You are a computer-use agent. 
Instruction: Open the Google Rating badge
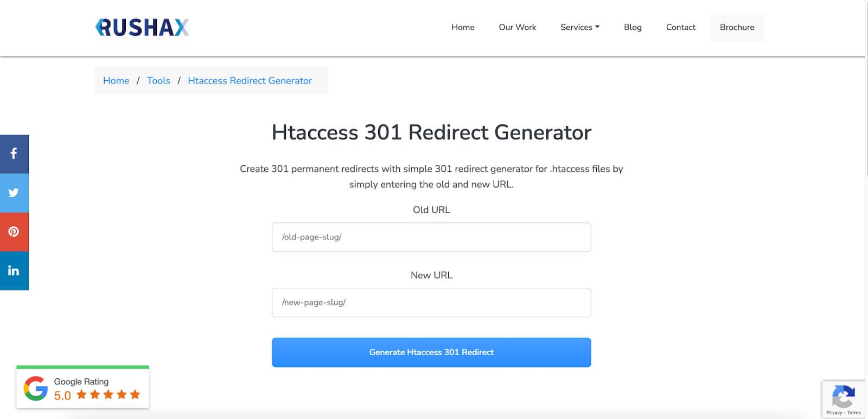82,388
